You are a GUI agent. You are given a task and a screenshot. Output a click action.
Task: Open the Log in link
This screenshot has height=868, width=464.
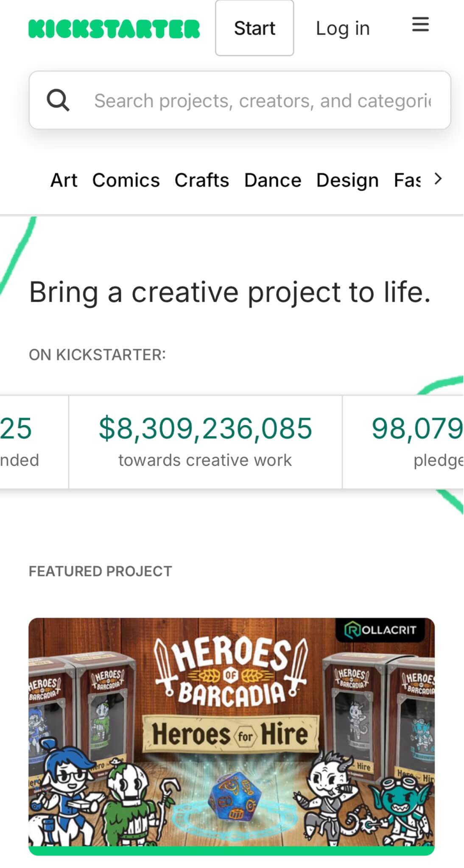pos(343,28)
